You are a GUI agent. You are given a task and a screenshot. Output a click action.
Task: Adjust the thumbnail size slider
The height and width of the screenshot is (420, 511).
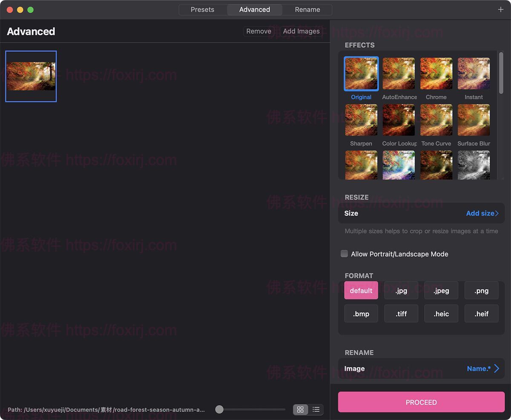click(219, 409)
